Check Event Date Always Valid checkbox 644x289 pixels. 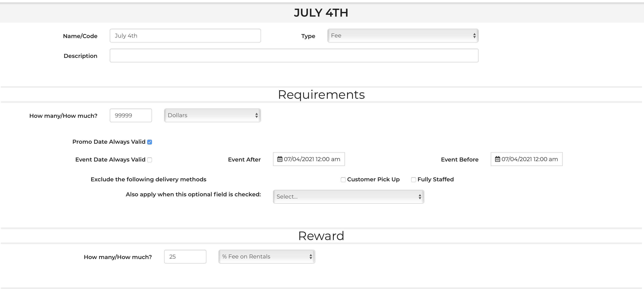pos(150,160)
